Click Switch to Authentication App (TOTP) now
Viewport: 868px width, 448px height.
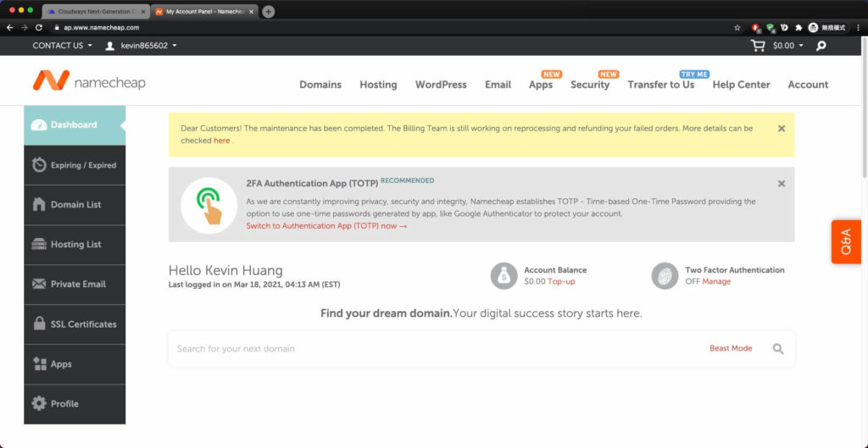(326, 225)
